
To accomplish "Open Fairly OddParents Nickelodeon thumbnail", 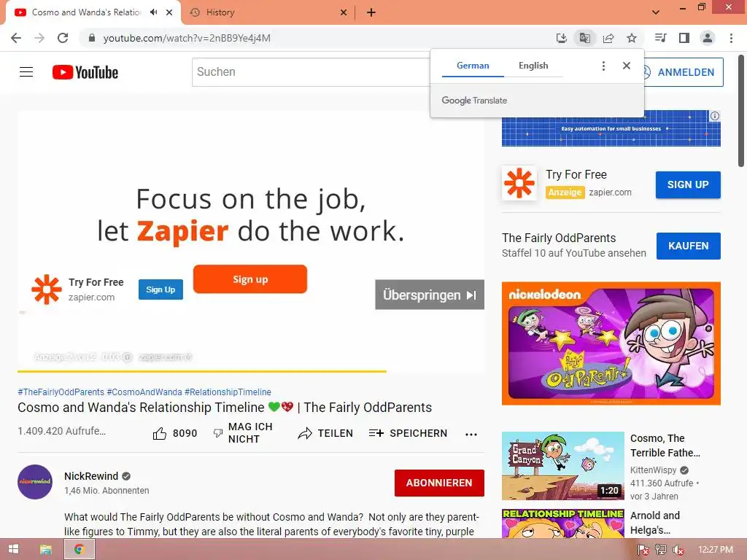I will point(611,343).
